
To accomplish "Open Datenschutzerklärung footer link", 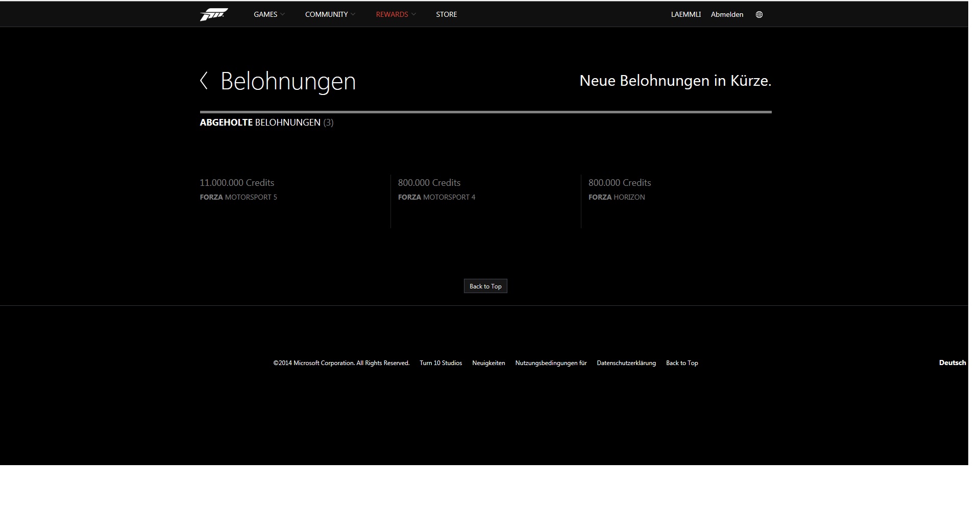I will coord(626,363).
